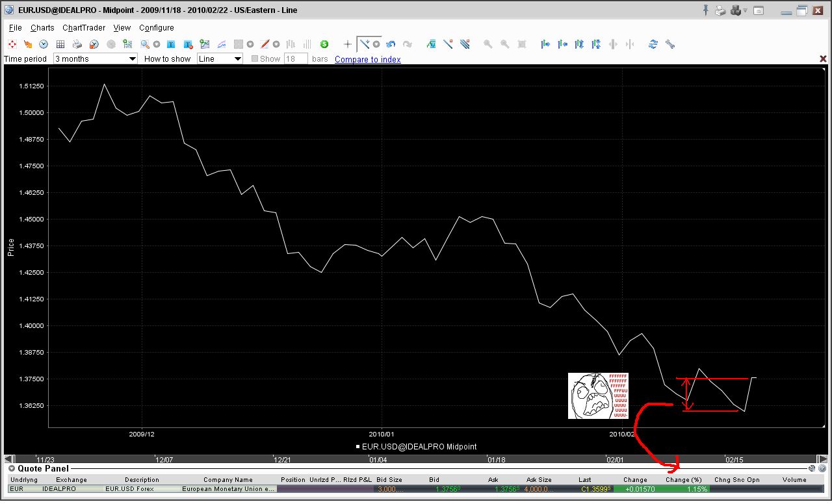Click the IDEALPRO exchange cell
This screenshot has width=832, height=504.
(59, 489)
